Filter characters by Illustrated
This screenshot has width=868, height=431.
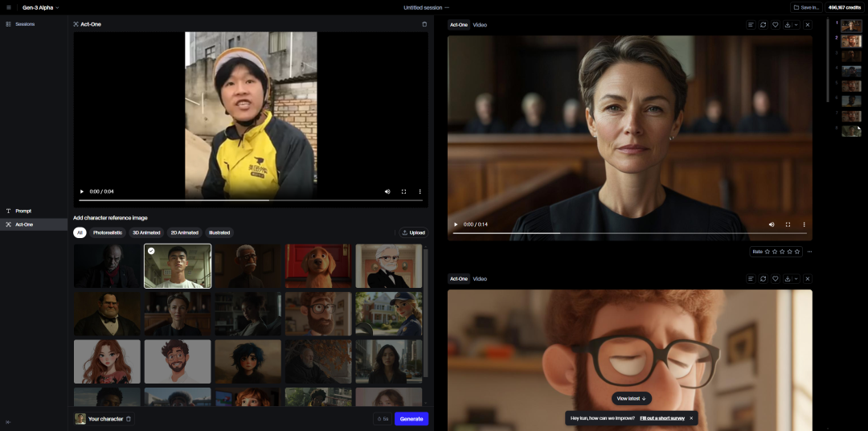219,232
